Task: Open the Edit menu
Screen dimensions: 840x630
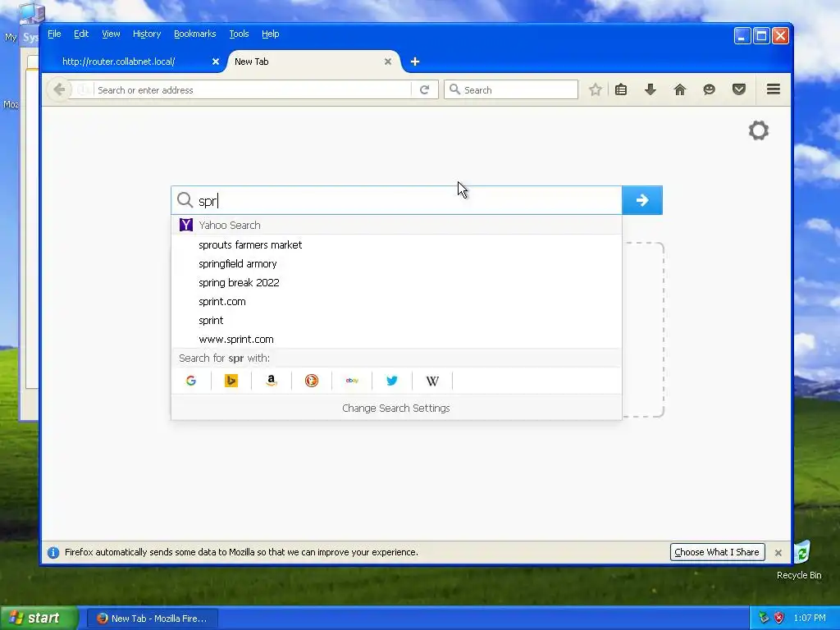Action: [x=81, y=34]
